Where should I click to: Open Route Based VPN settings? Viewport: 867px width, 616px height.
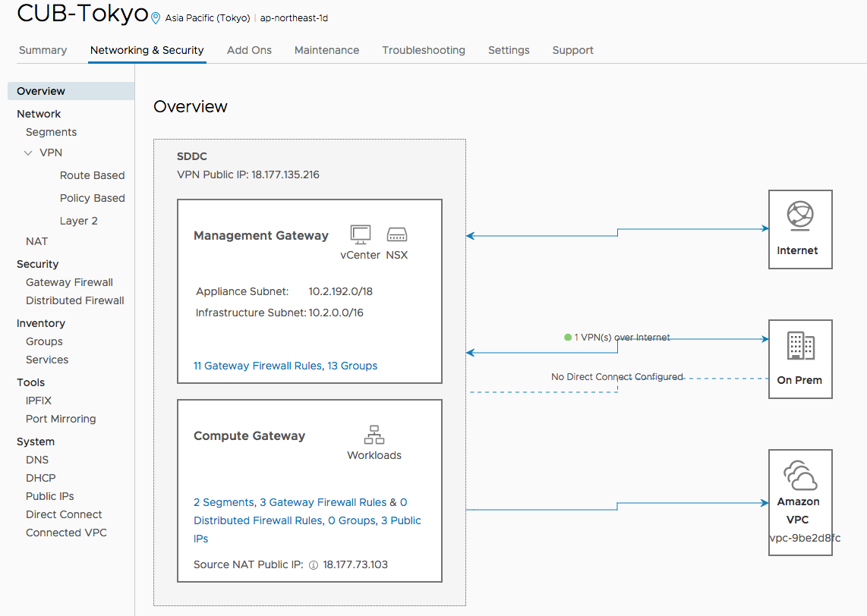pyautogui.click(x=93, y=176)
